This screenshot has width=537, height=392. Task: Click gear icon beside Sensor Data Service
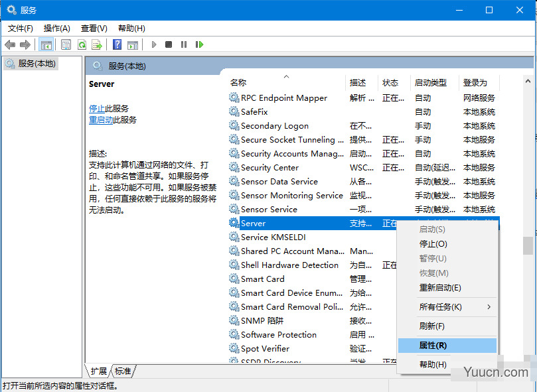click(234, 182)
